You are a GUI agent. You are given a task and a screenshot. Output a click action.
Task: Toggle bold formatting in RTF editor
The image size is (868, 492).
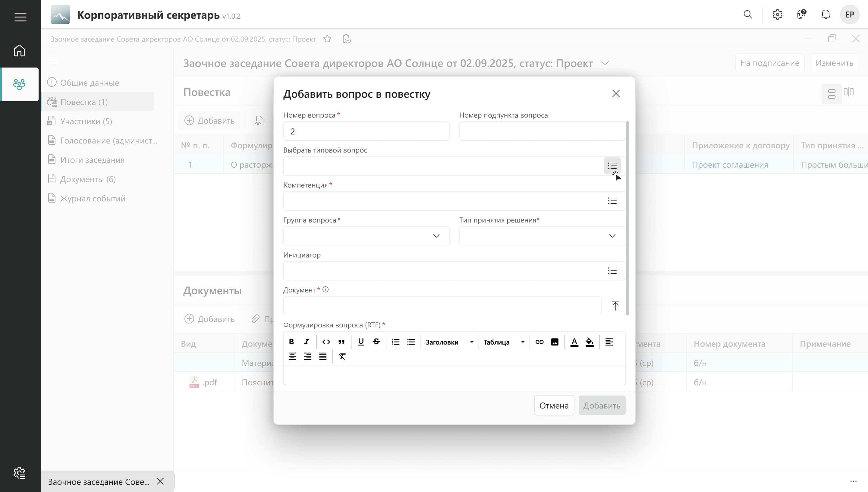[x=291, y=342]
